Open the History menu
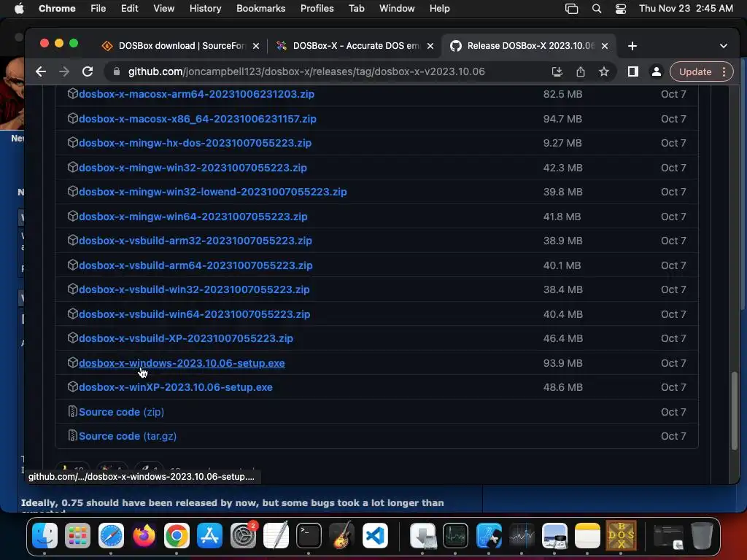 [x=205, y=9]
